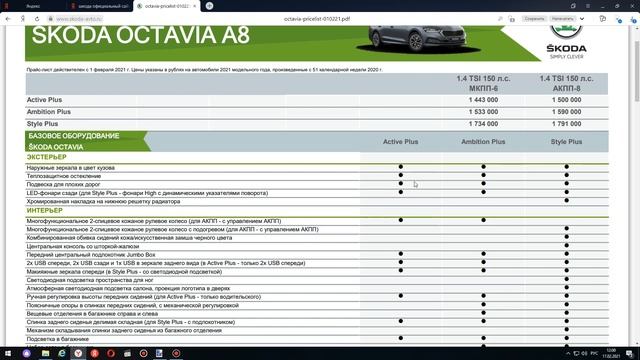Viewport: 640px width, 360px height.
Task: Click the key icon in the address bar
Action: point(500,19)
